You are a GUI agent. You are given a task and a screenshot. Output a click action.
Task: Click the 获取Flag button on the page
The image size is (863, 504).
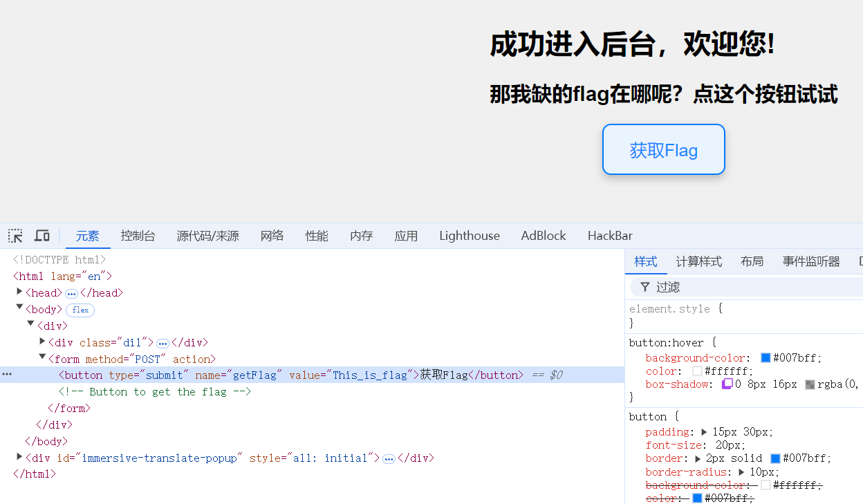tap(663, 150)
